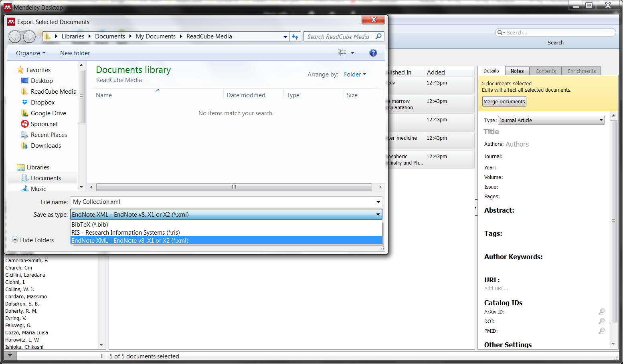Select author Gozzo, Maria Luisa in list

coord(26,333)
